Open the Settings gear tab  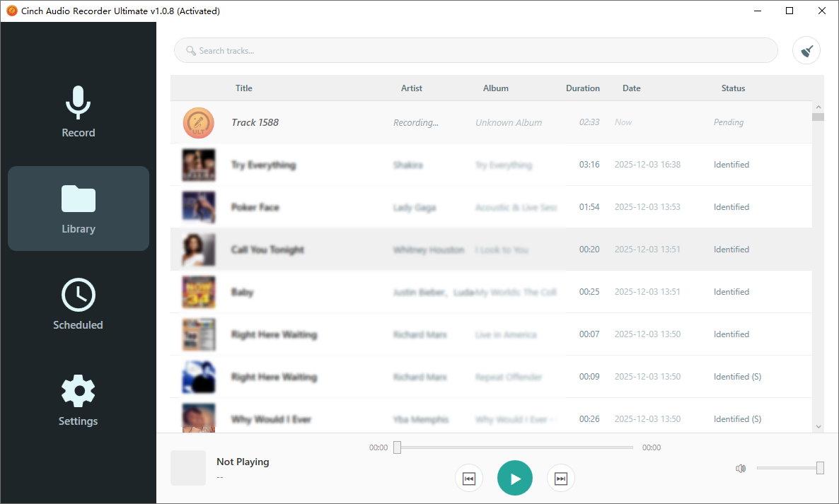78,401
